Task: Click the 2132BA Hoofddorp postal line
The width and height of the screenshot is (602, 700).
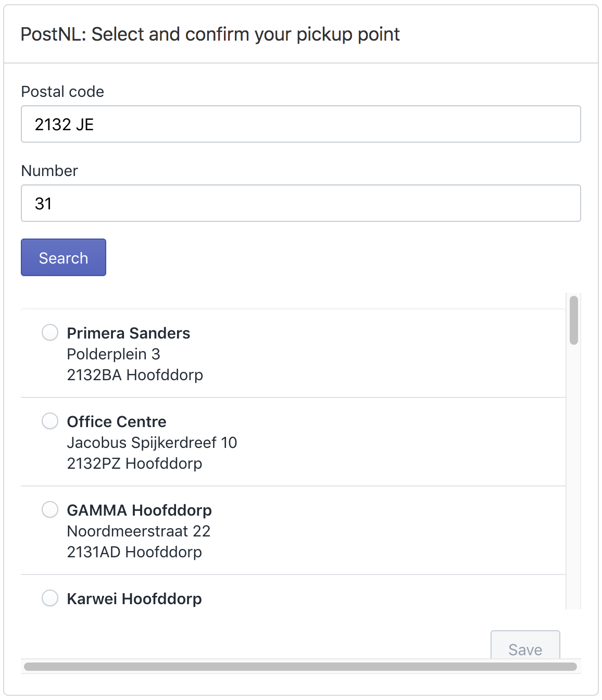Action: [x=135, y=375]
